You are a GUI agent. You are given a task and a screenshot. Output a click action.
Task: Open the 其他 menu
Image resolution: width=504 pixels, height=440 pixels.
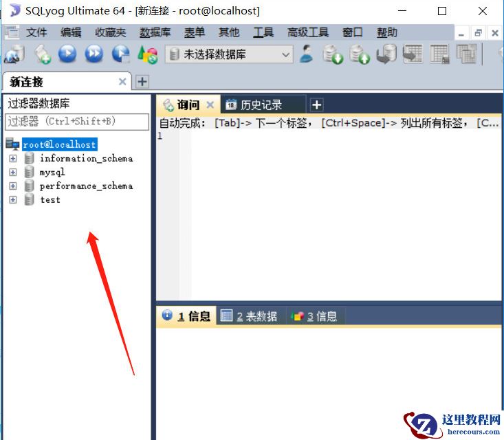229,32
